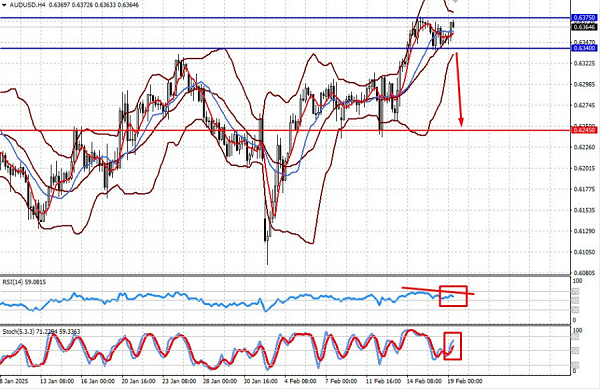Click the 19 Feb 00:00 time label
Image resolution: width=600 pixels, height=389 pixels.
pyautogui.click(x=466, y=381)
